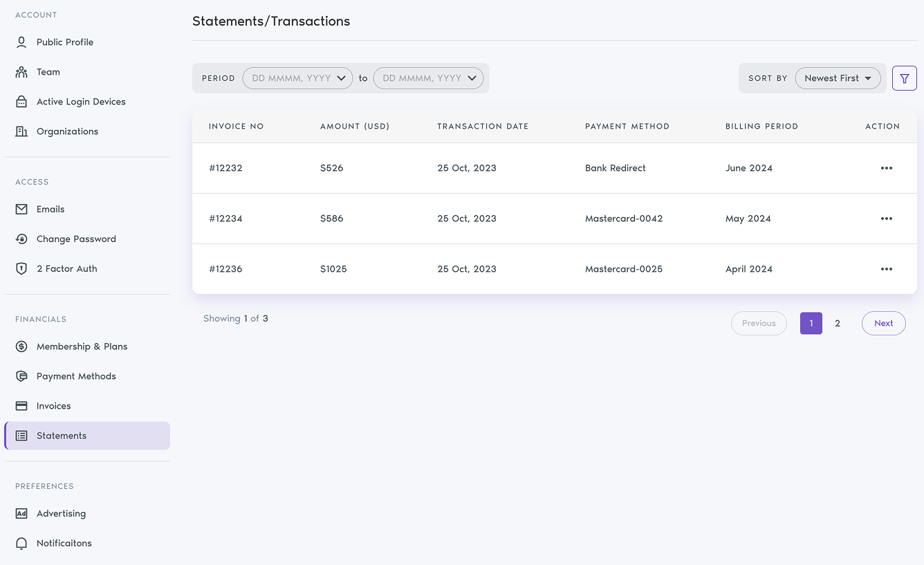Open the Change Password page
Viewport: 924px width, 565px height.
pos(76,239)
